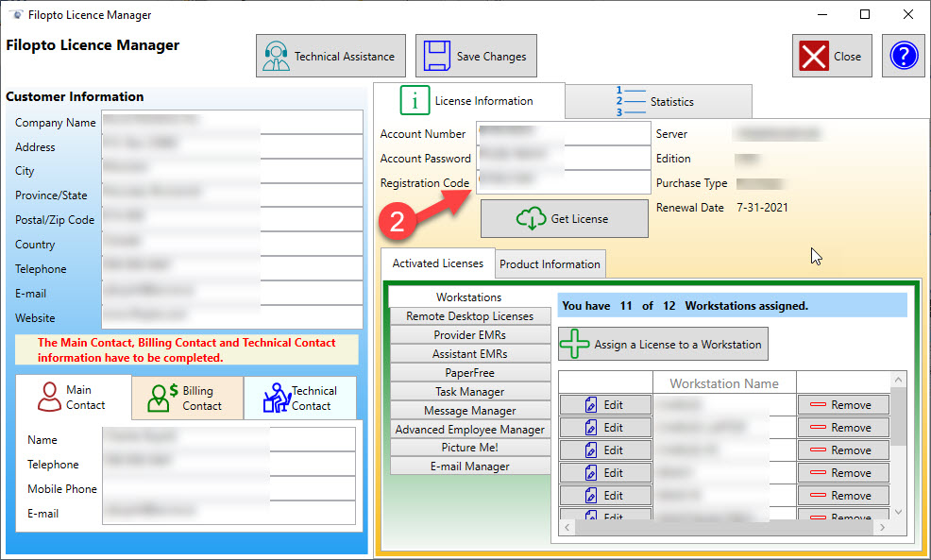Viewport: 931px width, 560px height.
Task: Click the red X Close icon
Action: pyautogui.click(x=813, y=56)
